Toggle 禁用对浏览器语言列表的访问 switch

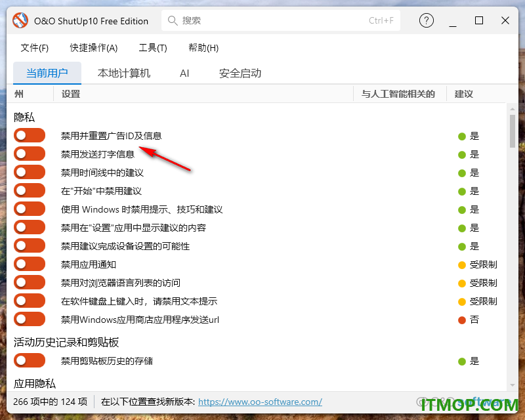click(x=30, y=283)
